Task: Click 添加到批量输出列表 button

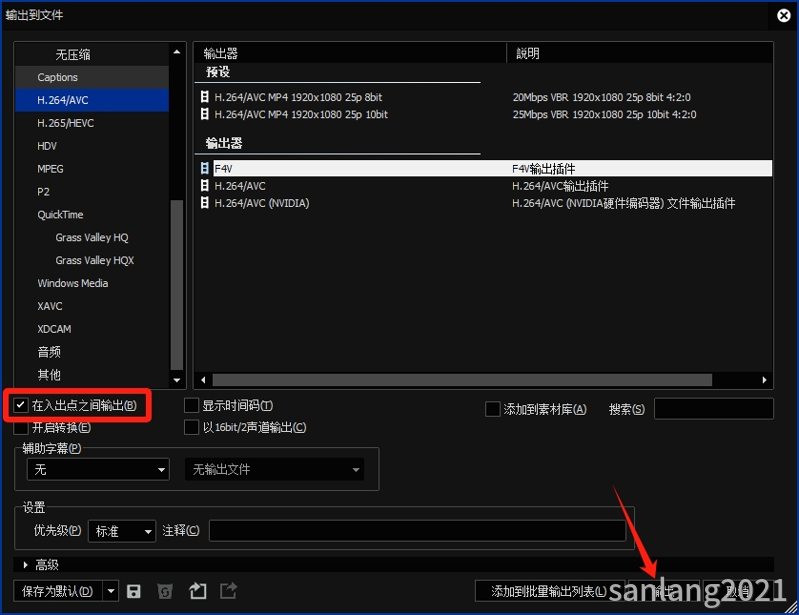Action: [x=549, y=591]
